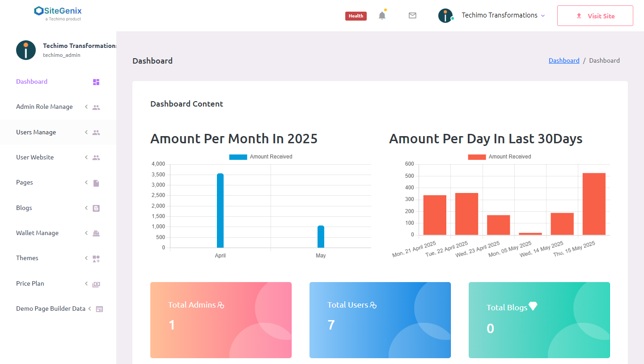The height and width of the screenshot is (364, 644).
Task: Click the notification bell icon
Action: click(382, 16)
